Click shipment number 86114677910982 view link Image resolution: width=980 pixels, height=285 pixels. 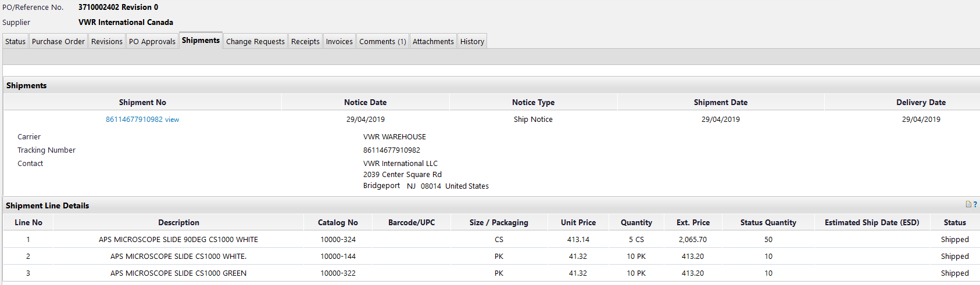tap(142, 120)
